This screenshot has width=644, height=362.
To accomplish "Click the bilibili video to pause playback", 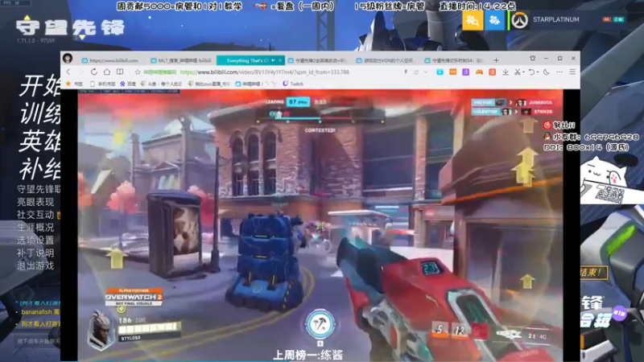I will [320, 226].
